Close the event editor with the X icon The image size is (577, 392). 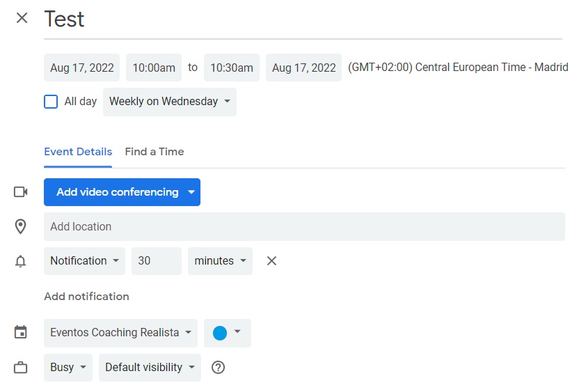[22, 17]
